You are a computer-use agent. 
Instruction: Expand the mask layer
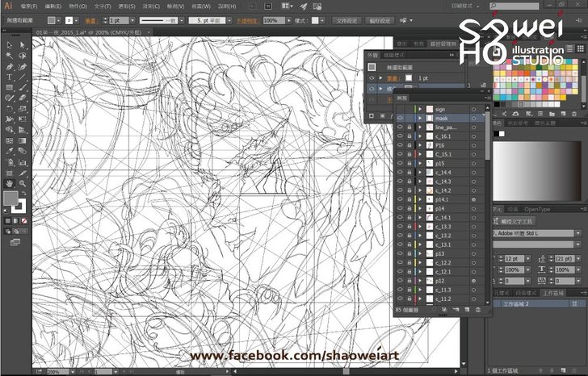tap(421, 118)
